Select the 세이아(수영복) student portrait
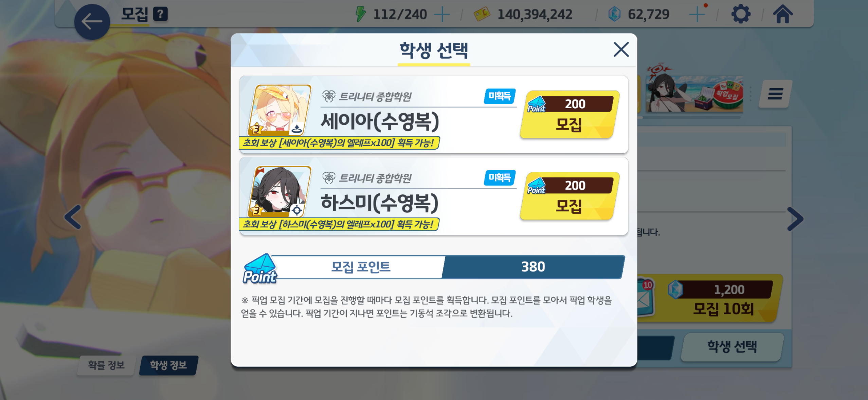 (280, 110)
